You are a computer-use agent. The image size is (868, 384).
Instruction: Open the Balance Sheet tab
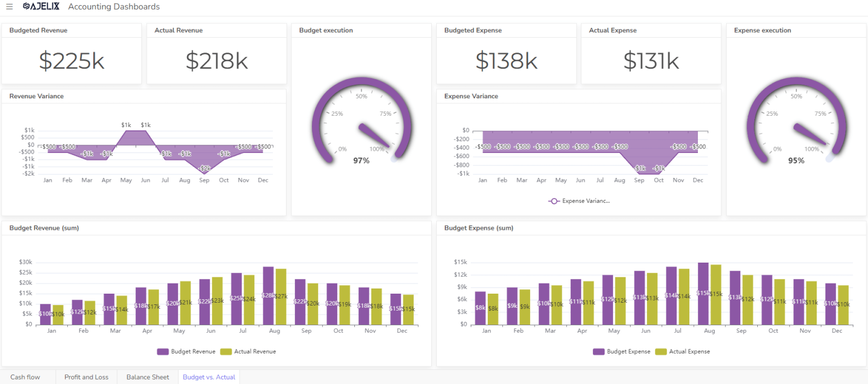pos(147,377)
